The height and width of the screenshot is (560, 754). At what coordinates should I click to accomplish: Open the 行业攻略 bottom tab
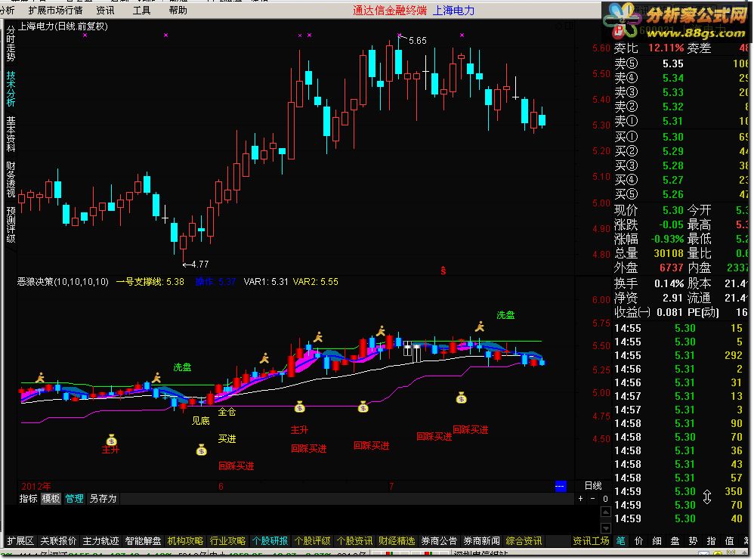coord(227,541)
